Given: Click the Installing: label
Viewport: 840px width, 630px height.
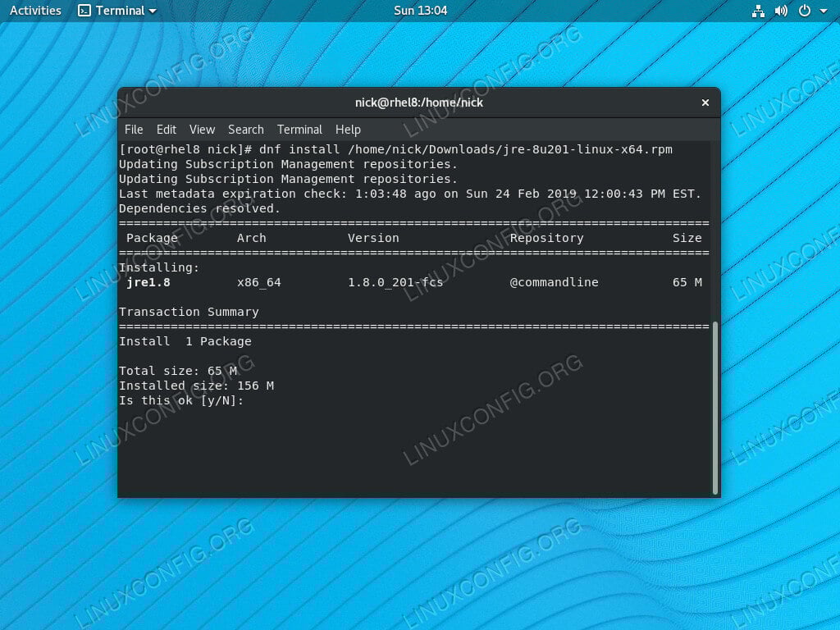Looking at the screenshot, I should click(159, 267).
